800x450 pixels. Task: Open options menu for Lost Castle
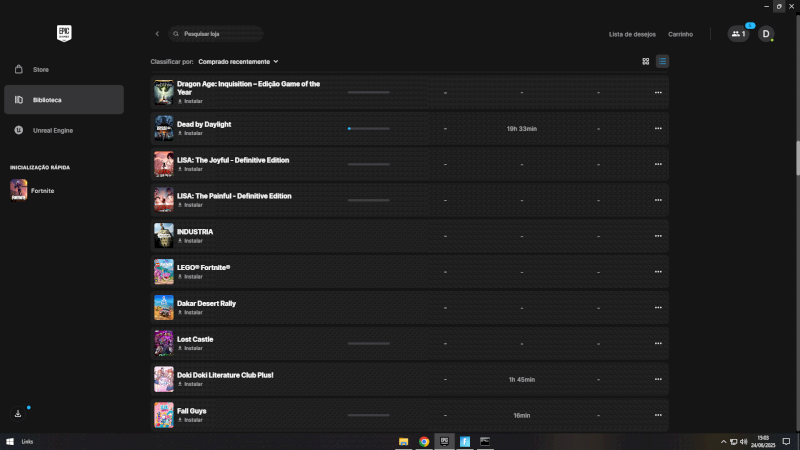pyautogui.click(x=658, y=343)
